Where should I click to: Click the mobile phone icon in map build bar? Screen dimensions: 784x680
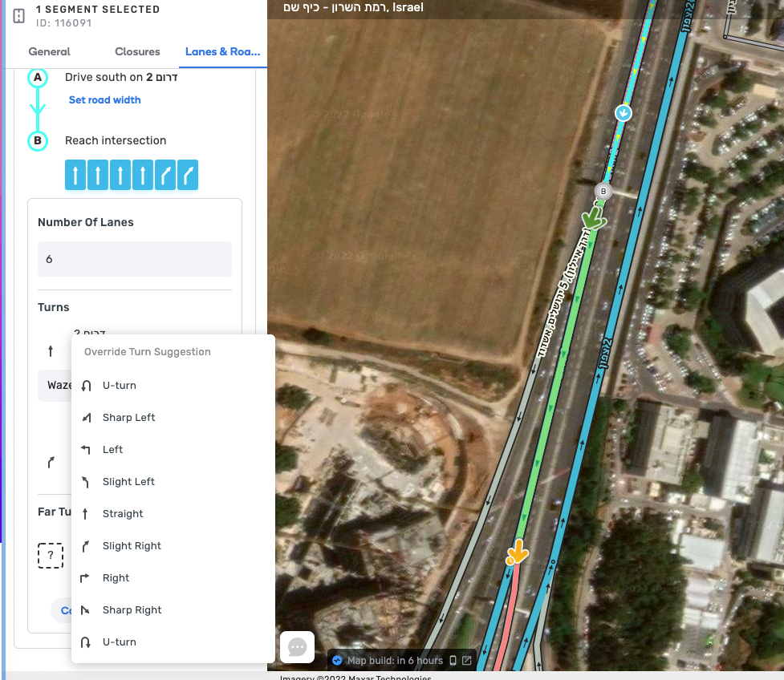(453, 661)
